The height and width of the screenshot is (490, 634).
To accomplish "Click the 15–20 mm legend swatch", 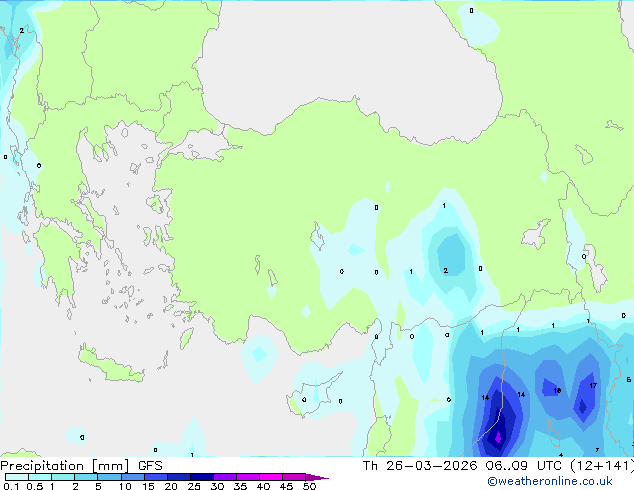I will pyautogui.click(x=156, y=477).
